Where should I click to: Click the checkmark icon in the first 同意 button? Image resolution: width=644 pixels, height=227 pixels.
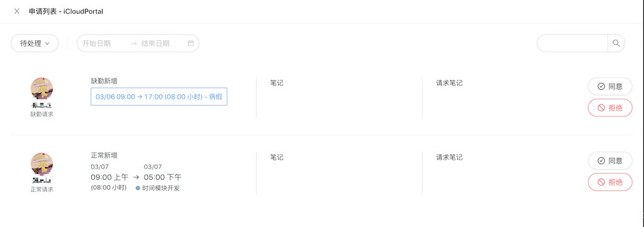601,87
